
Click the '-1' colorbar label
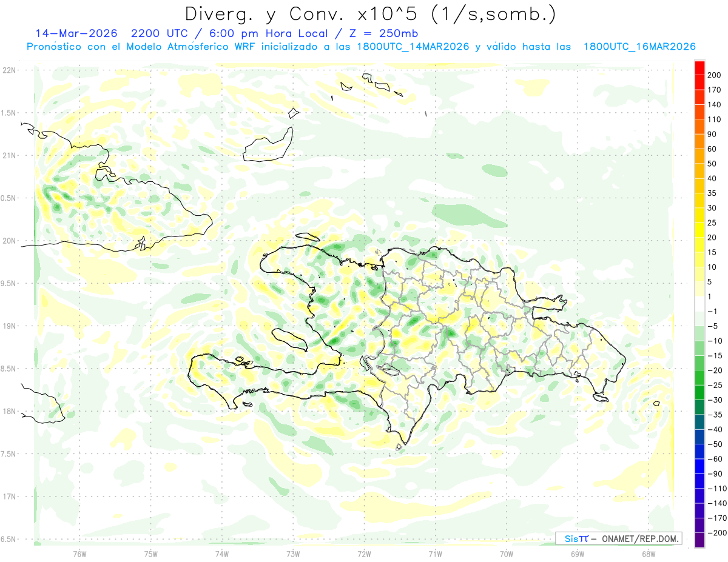point(713,312)
